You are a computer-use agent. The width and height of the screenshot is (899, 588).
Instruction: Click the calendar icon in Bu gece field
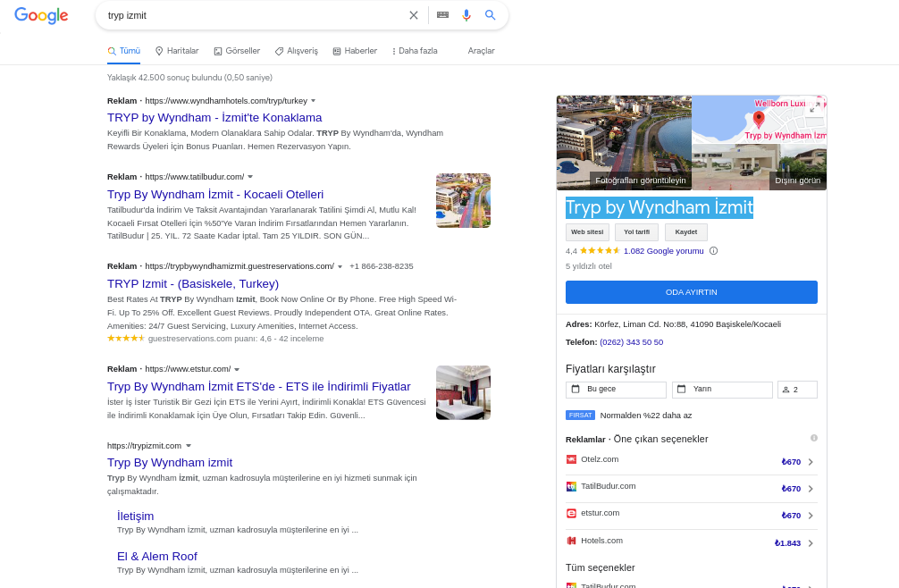[x=576, y=389]
